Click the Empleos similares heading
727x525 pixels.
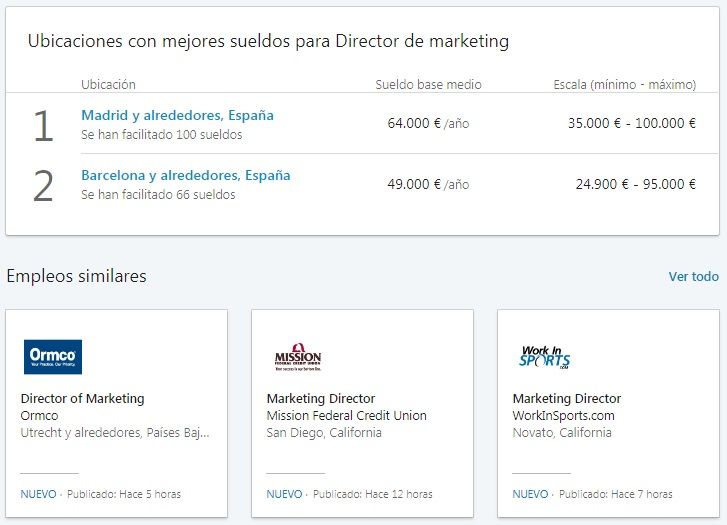(76, 276)
